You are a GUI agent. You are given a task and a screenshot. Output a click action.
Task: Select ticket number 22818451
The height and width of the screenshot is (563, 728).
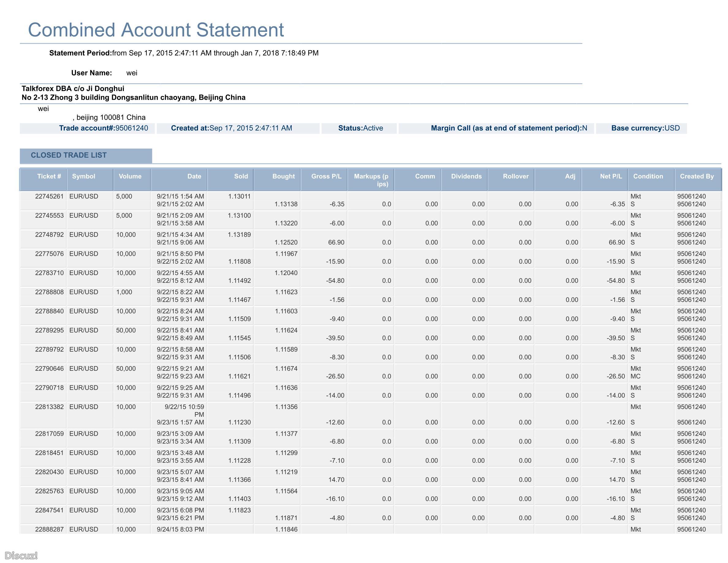coord(49,453)
